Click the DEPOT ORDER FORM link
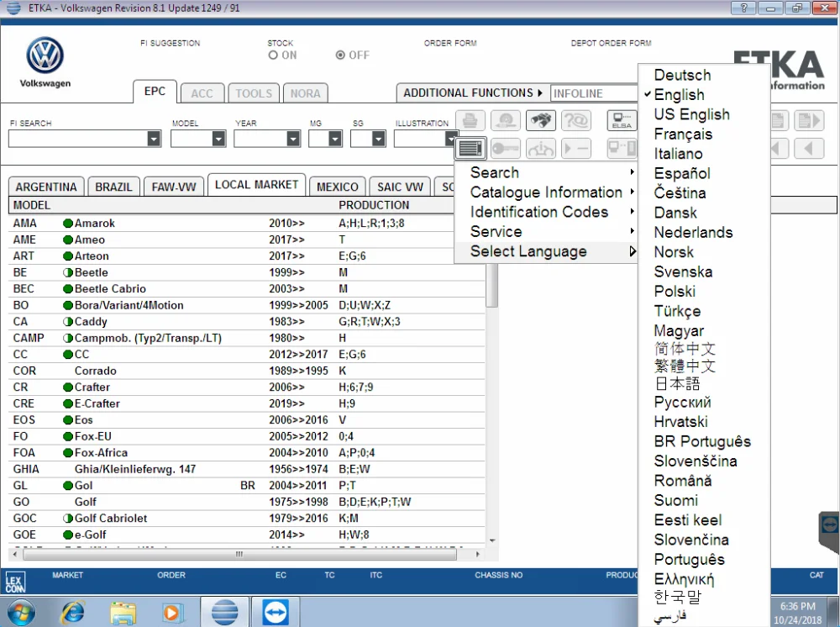 [x=611, y=43]
